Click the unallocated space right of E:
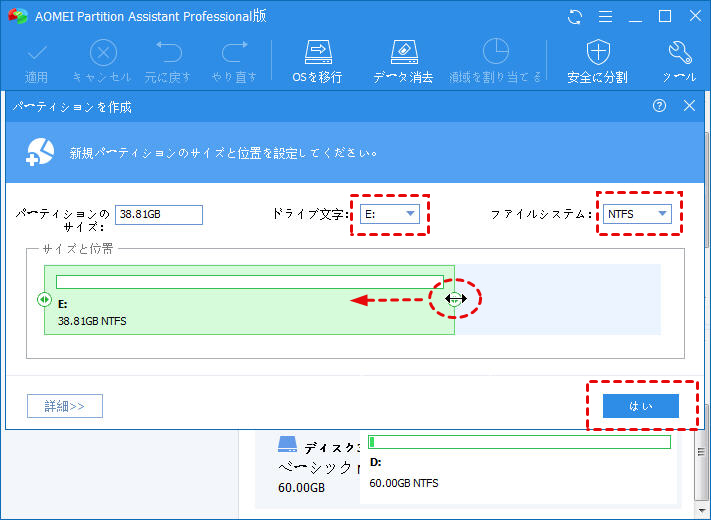Screen dimensions: 711x520 558,300
